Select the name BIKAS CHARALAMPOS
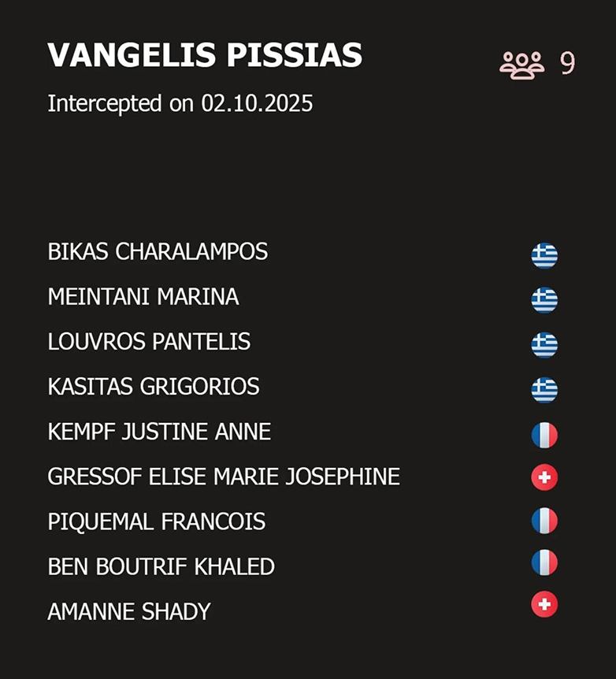Screen dimensions: 616x679 [x=158, y=251]
